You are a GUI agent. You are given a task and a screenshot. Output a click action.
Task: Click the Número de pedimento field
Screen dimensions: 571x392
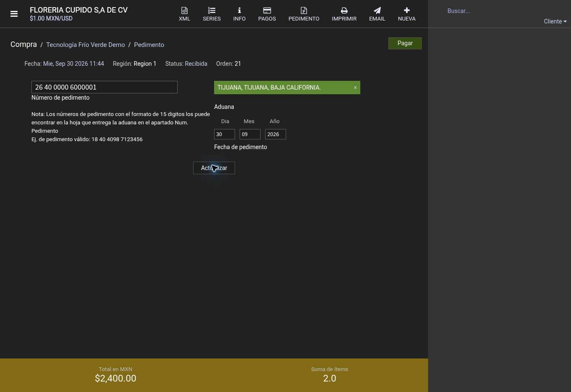(x=104, y=87)
